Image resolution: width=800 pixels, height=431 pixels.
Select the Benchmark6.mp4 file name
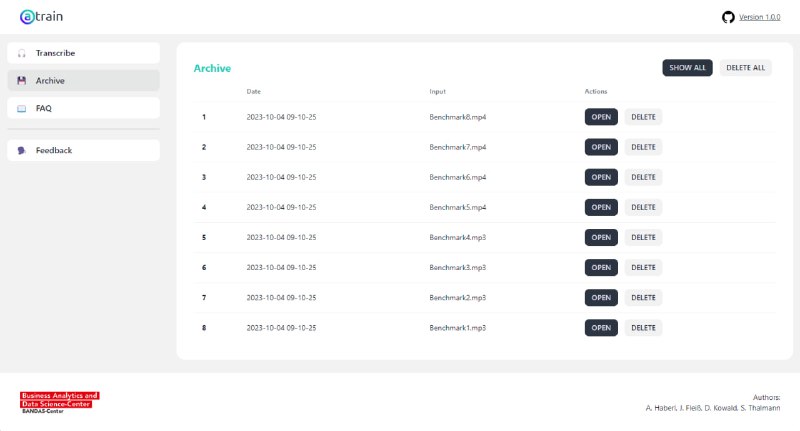tap(458, 177)
